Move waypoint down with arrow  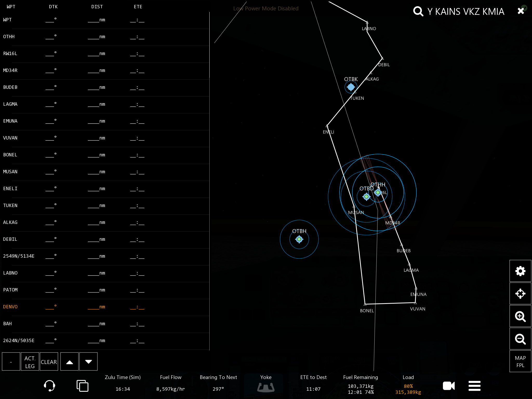[x=88, y=362]
